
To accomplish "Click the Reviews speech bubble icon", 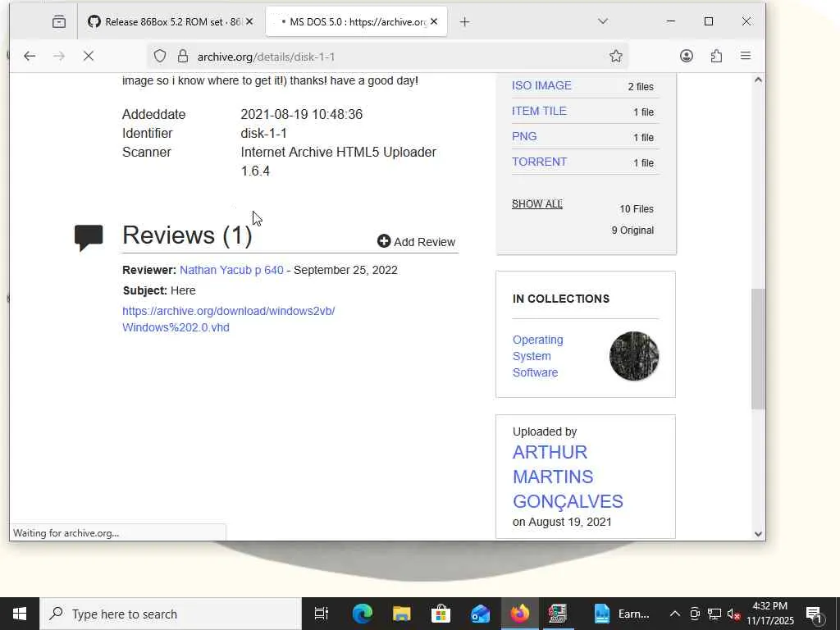I will point(89,238).
